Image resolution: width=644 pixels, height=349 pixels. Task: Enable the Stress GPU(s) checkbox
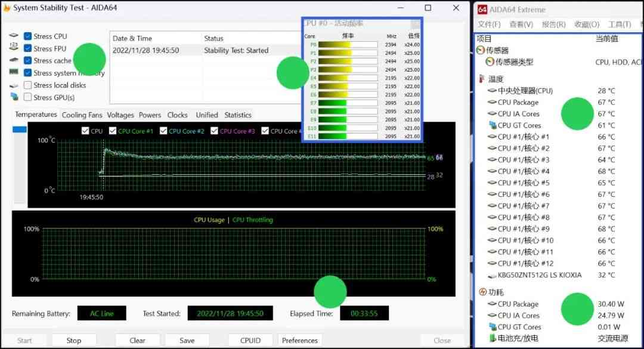coord(27,97)
